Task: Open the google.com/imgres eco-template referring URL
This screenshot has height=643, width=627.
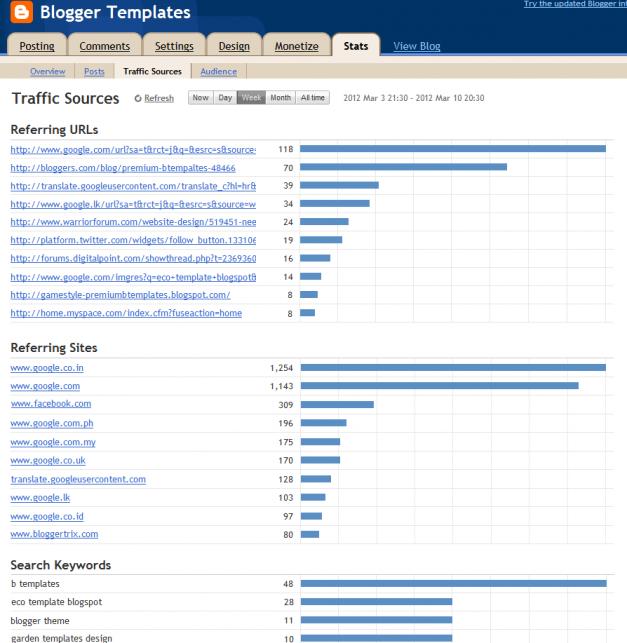Action: 133,277
